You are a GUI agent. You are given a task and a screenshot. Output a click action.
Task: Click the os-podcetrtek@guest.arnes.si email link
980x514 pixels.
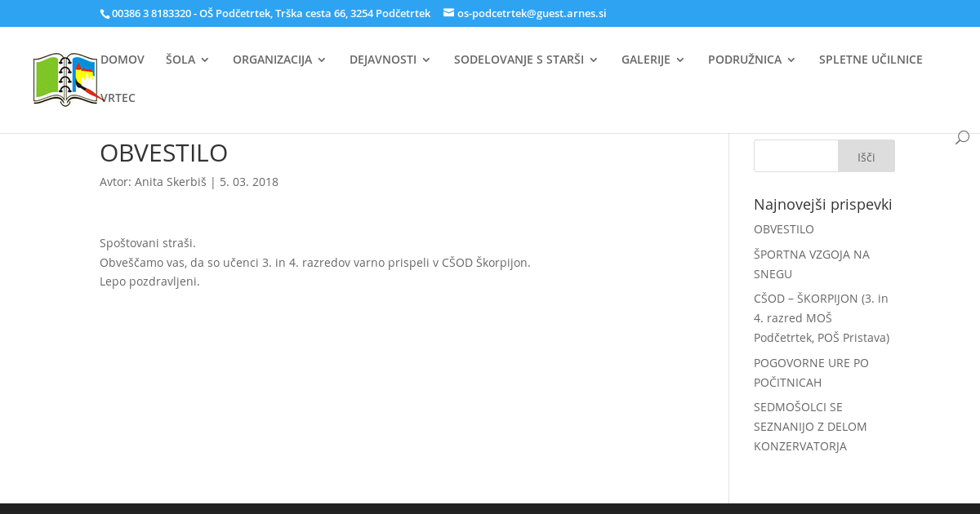[x=532, y=14]
